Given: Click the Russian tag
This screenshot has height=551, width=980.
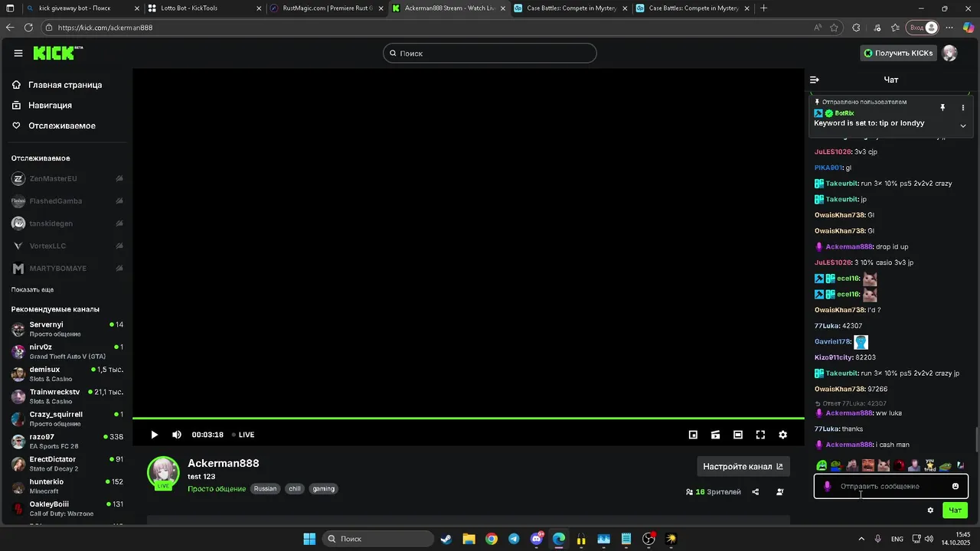Looking at the screenshot, I should 265,489.
